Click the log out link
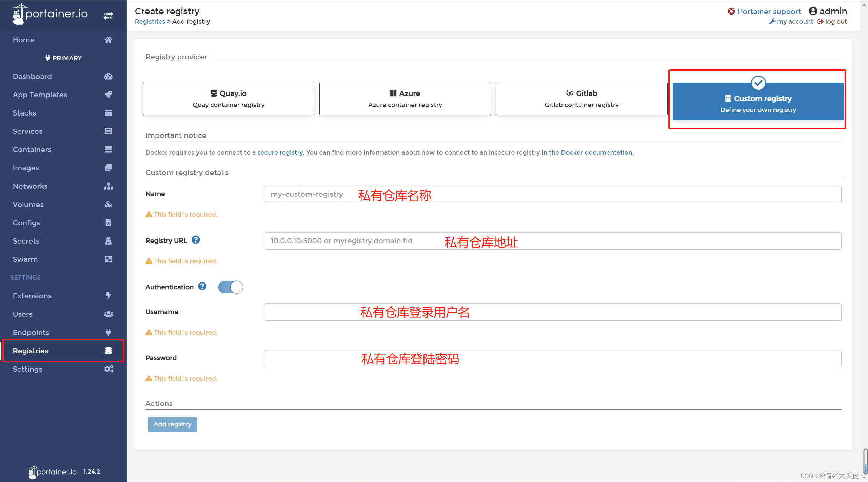868x482 pixels. [x=832, y=22]
